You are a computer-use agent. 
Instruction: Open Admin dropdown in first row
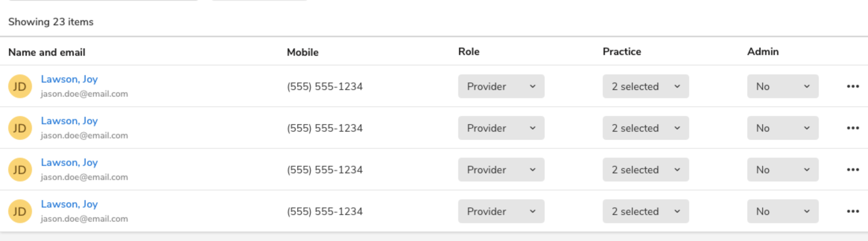coord(783,86)
